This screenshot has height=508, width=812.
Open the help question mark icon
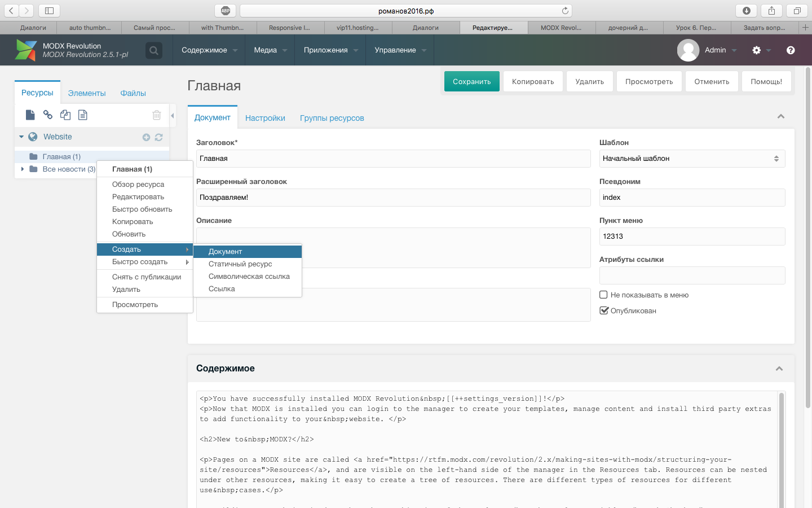(791, 50)
